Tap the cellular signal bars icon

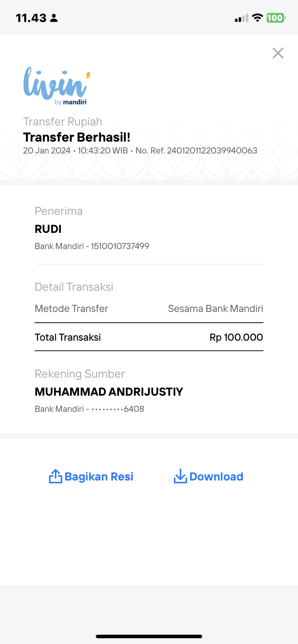click(x=241, y=18)
